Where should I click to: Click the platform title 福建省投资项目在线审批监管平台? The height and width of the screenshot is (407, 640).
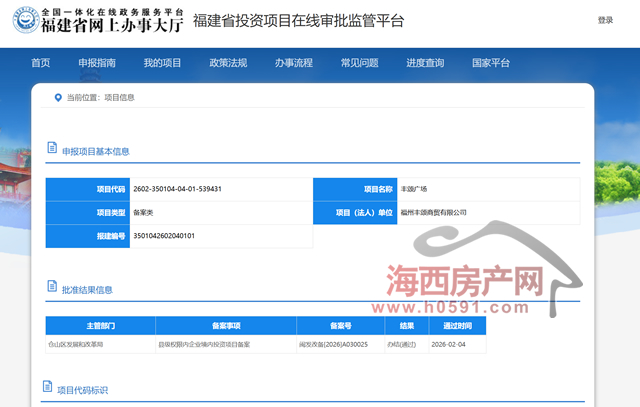(298, 21)
